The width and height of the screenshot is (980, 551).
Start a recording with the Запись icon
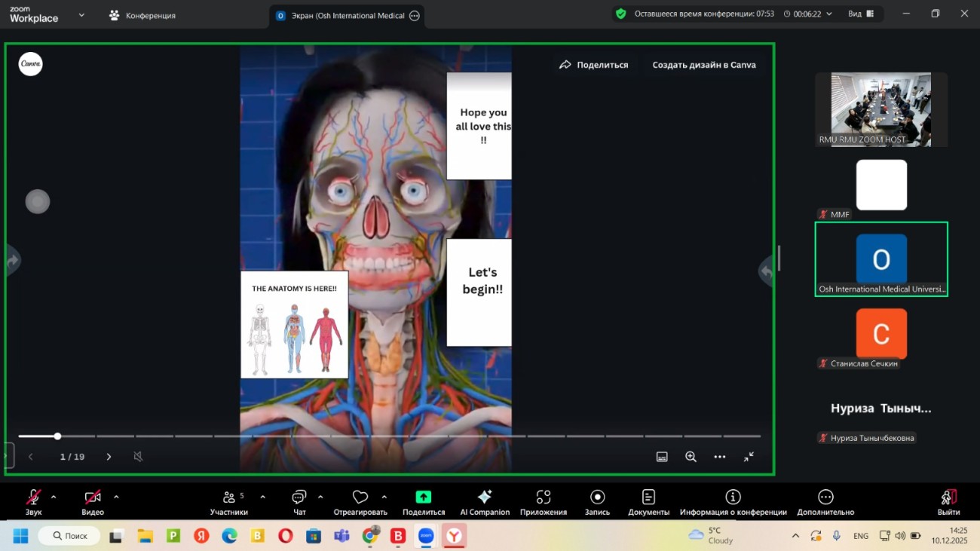(596, 497)
